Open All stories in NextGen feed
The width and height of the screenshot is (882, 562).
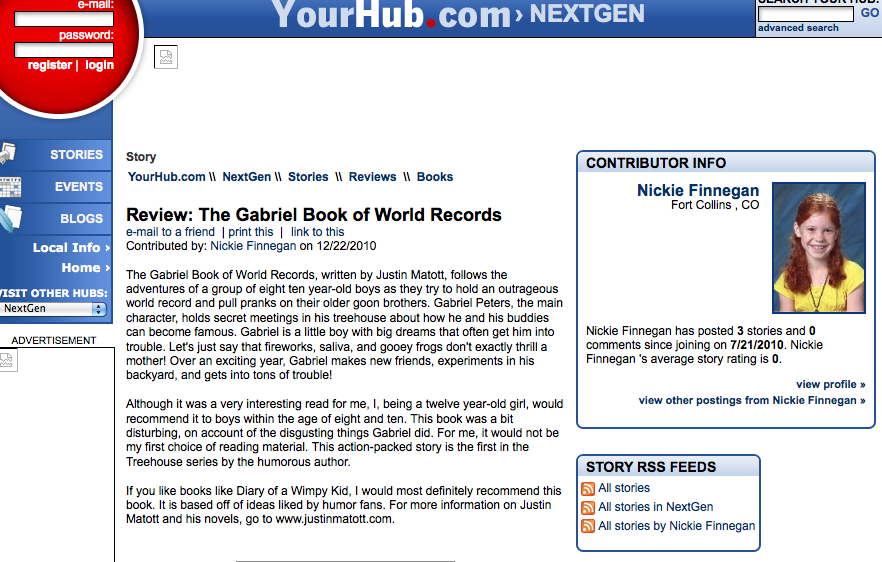tap(655, 507)
